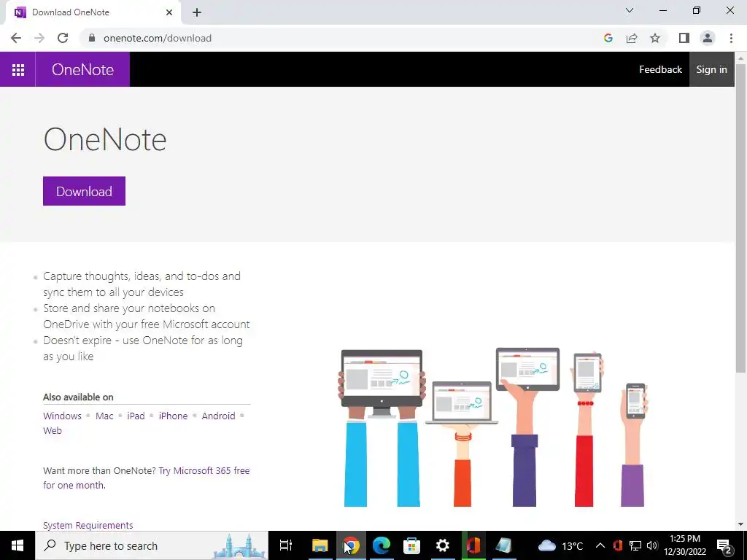
Task: Open Chrome three-dot menu
Action: tap(731, 38)
